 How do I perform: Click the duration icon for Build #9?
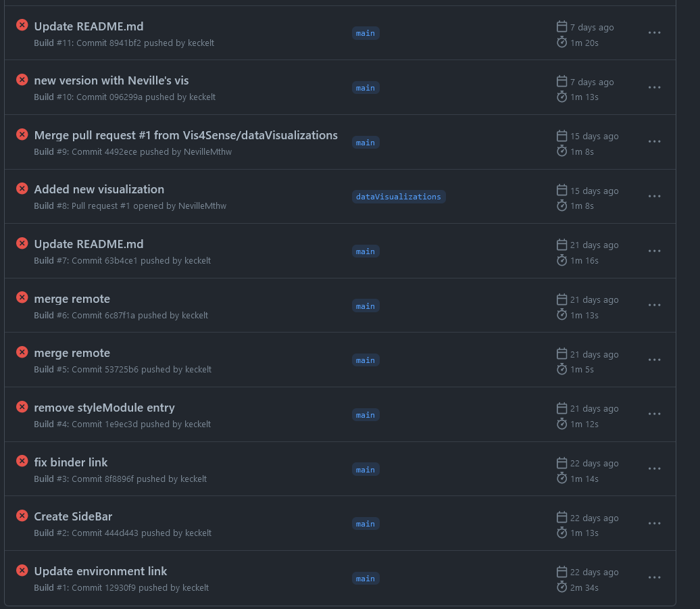coord(561,151)
